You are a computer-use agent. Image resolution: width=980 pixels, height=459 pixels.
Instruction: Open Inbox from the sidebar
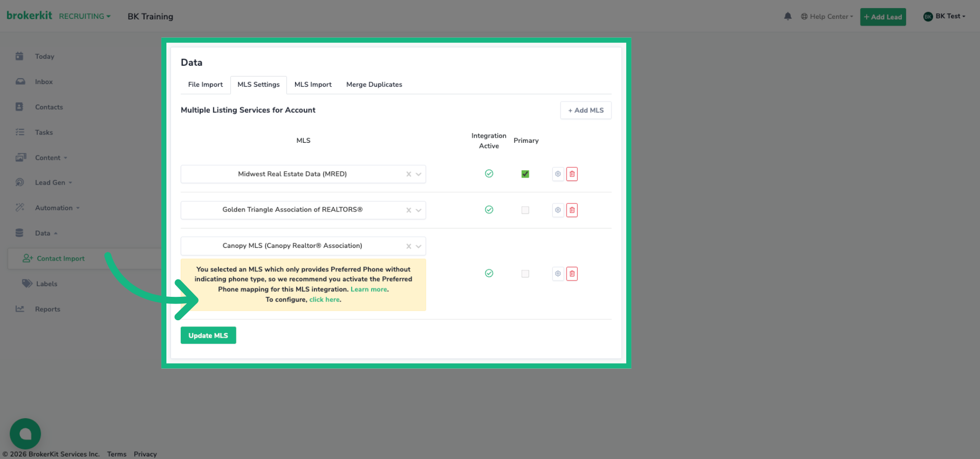click(44, 82)
